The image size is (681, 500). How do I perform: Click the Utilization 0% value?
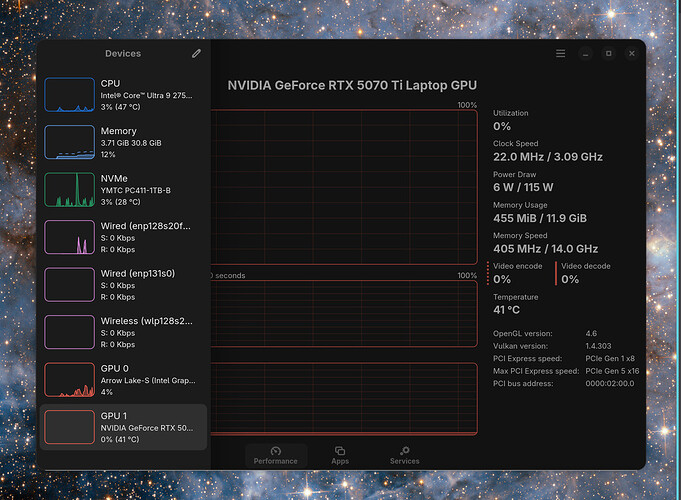tap(502, 126)
